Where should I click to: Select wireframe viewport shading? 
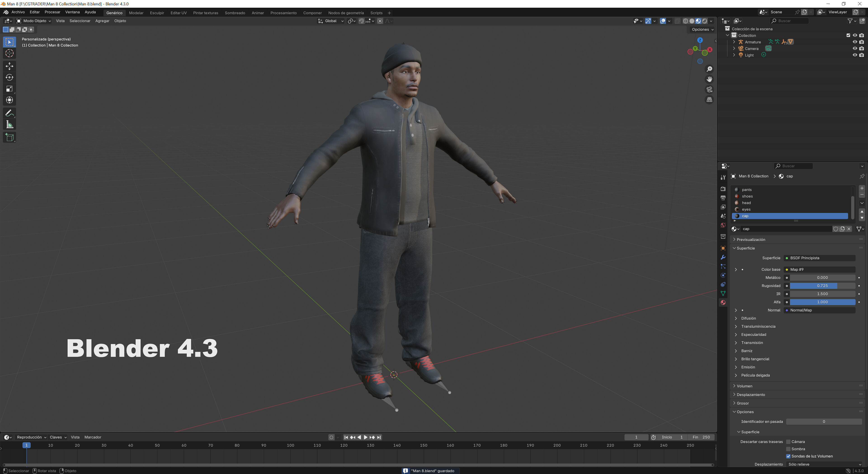coord(685,21)
